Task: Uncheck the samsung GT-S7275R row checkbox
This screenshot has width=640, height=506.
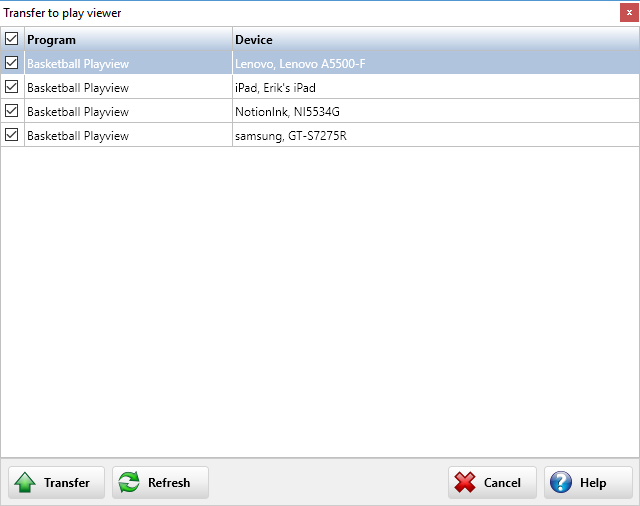Action: click(x=11, y=135)
